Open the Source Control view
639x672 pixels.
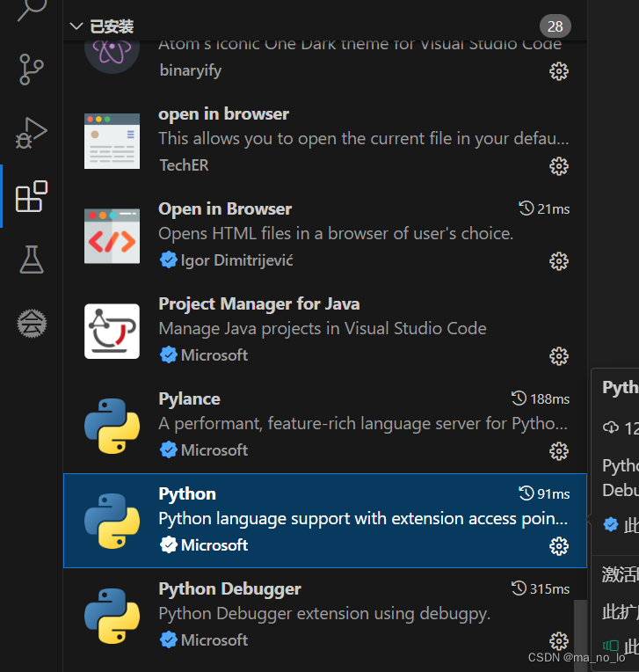(32, 69)
